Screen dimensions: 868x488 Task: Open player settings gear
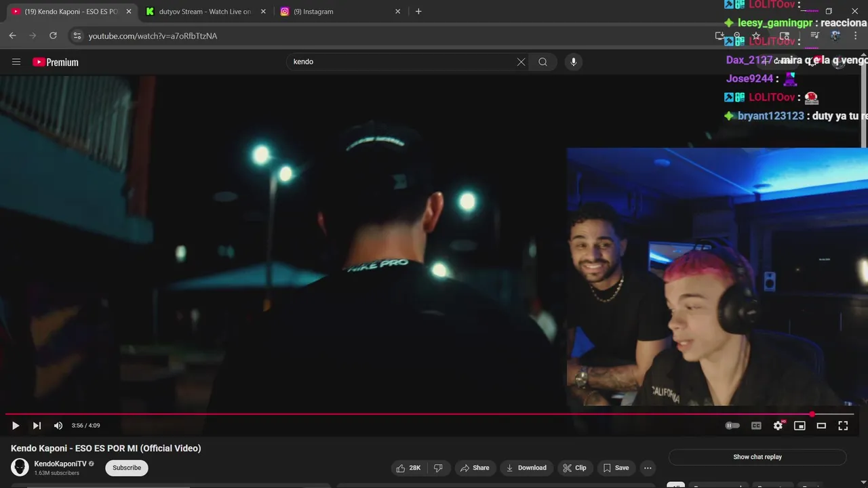coord(778,426)
